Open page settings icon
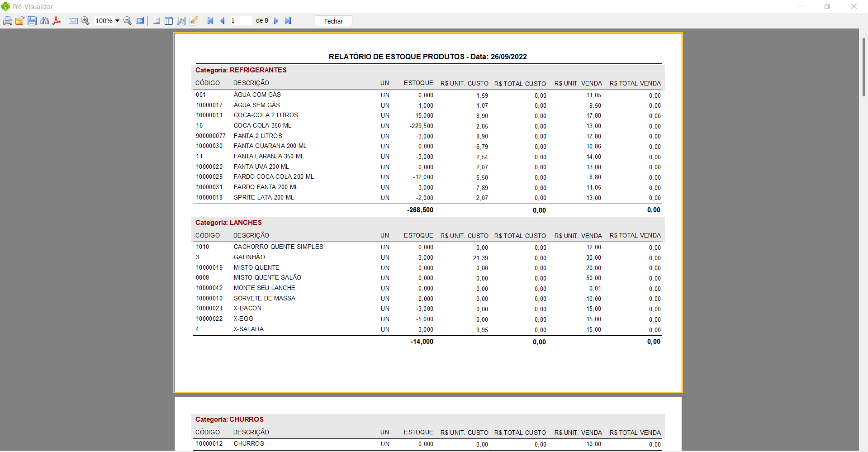This screenshot has height=452, width=868. [181, 21]
